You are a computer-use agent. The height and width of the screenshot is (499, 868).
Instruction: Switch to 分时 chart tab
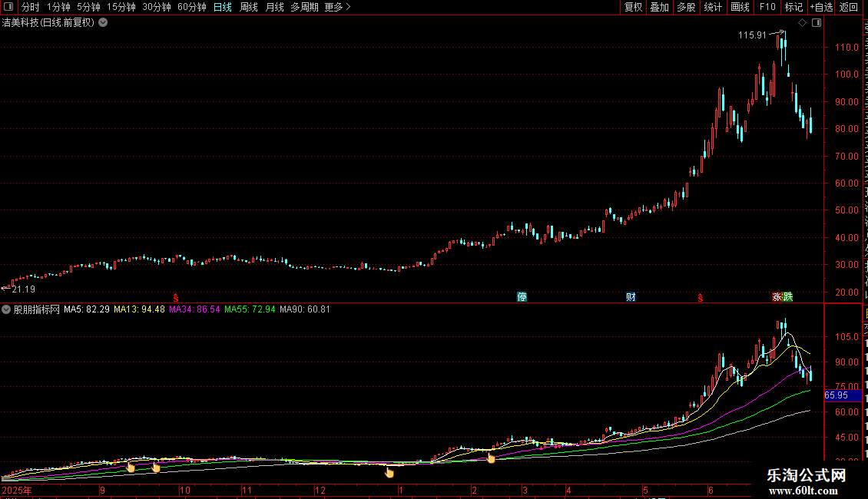31,7
